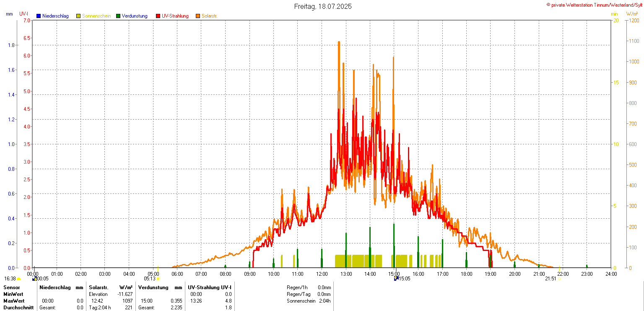Click the moonset icon beside 00:05
Image resolution: width=644 pixels, height=311 pixels.
34,278
